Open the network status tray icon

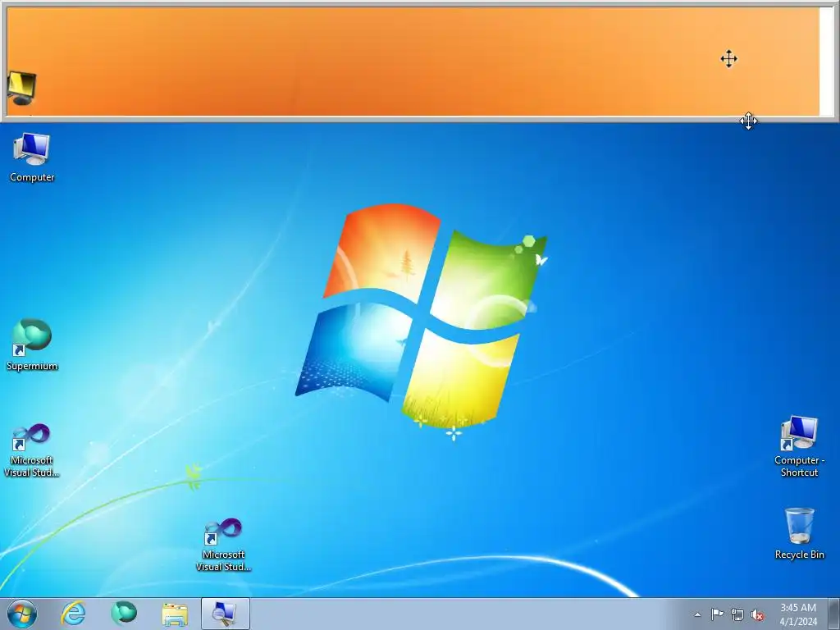tap(737, 614)
